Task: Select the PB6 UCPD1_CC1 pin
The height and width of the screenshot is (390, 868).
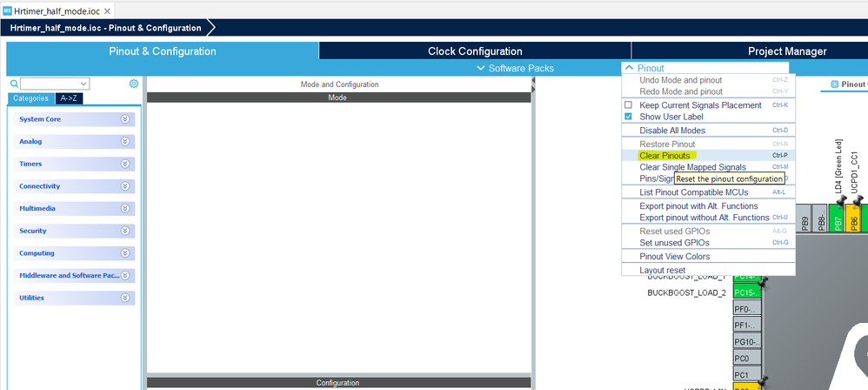Action: [853, 219]
